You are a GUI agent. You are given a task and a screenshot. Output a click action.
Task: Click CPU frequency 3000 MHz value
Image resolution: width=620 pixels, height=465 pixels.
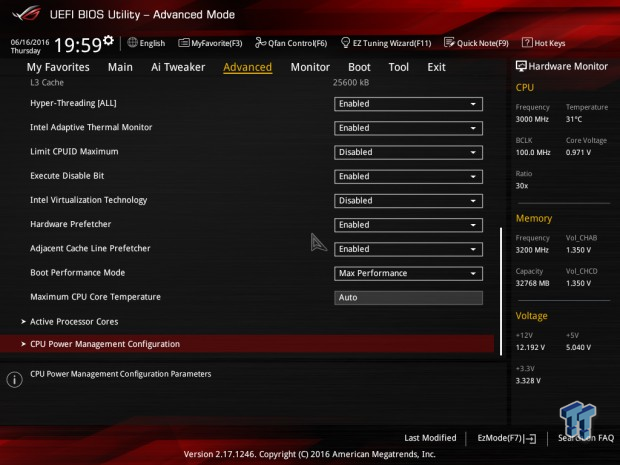pyautogui.click(x=532, y=119)
